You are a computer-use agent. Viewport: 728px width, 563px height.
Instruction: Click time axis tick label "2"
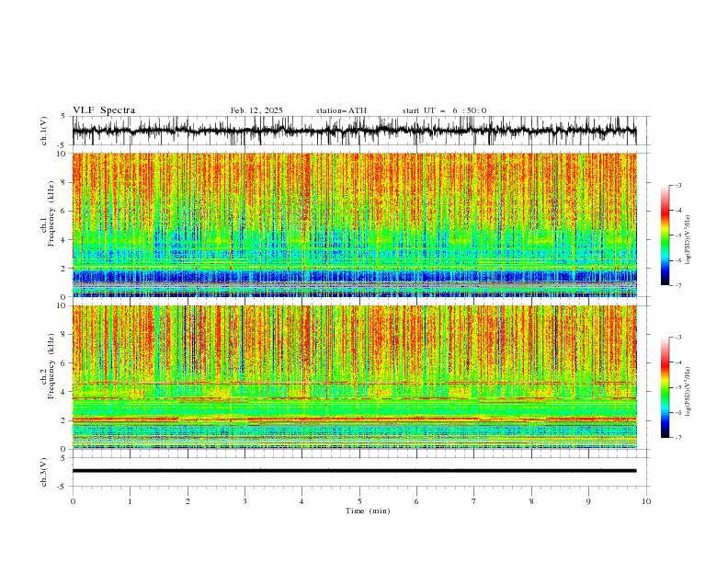point(188,501)
